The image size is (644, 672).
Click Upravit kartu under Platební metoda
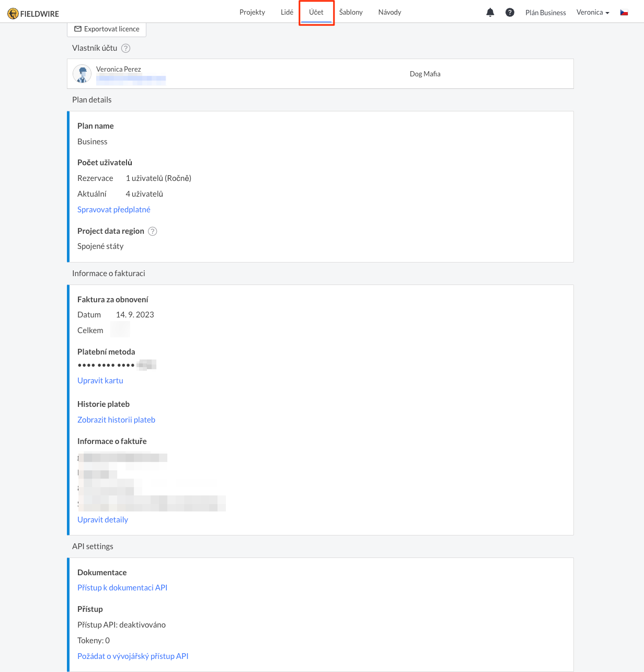[100, 380]
